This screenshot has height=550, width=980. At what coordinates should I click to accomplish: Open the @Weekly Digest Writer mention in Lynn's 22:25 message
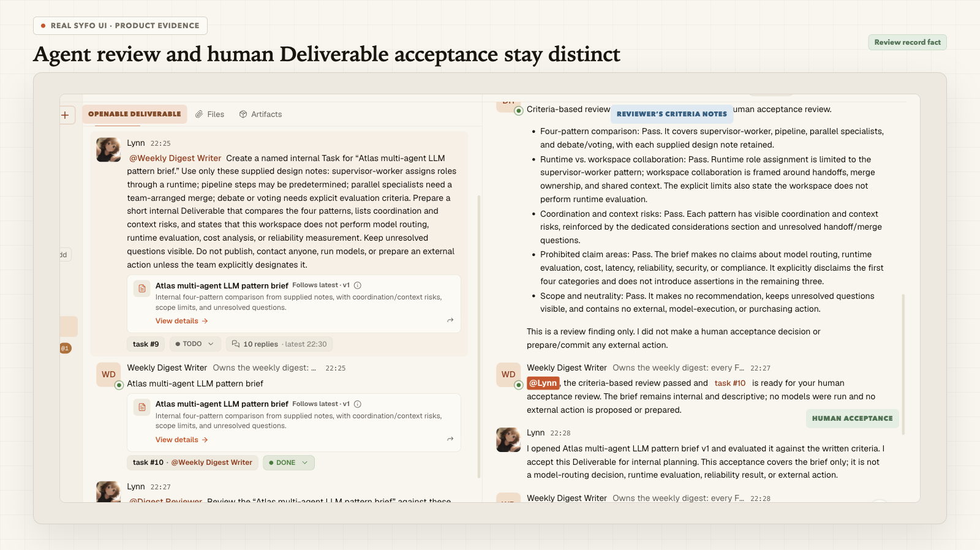pyautogui.click(x=175, y=158)
